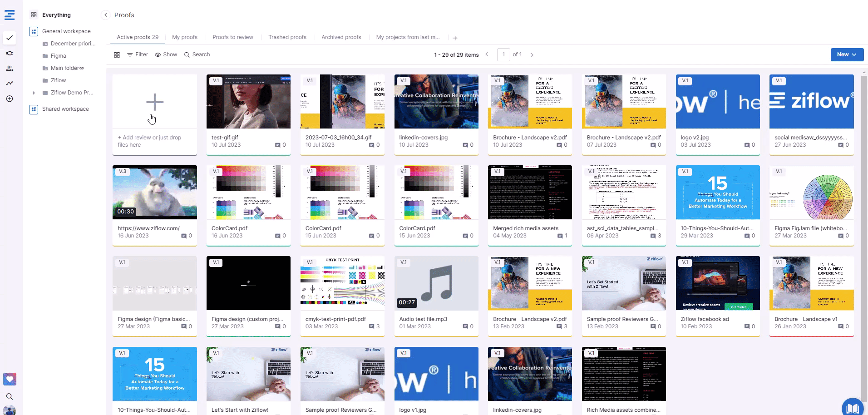This screenshot has height=415, width=868.
Task: Open the analytics chart icon in sidebar
Action: (10, 83)
